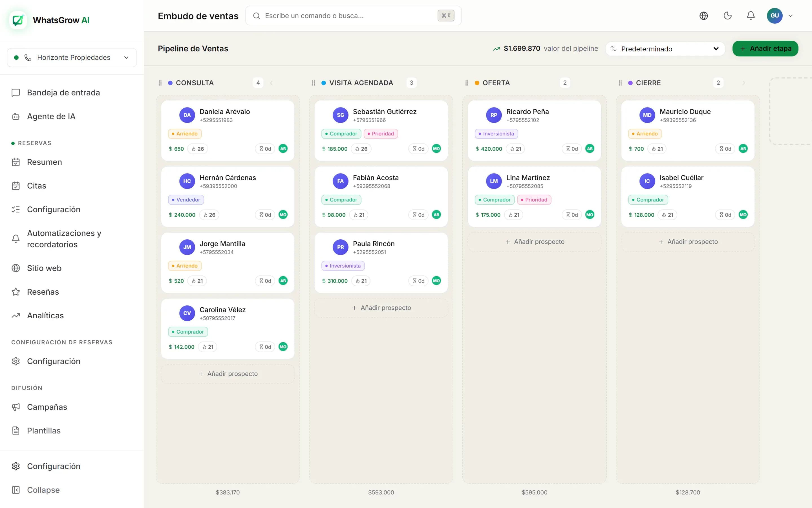
Task: Add prospect in CIERRE column
Action: [x=688, y=242]
